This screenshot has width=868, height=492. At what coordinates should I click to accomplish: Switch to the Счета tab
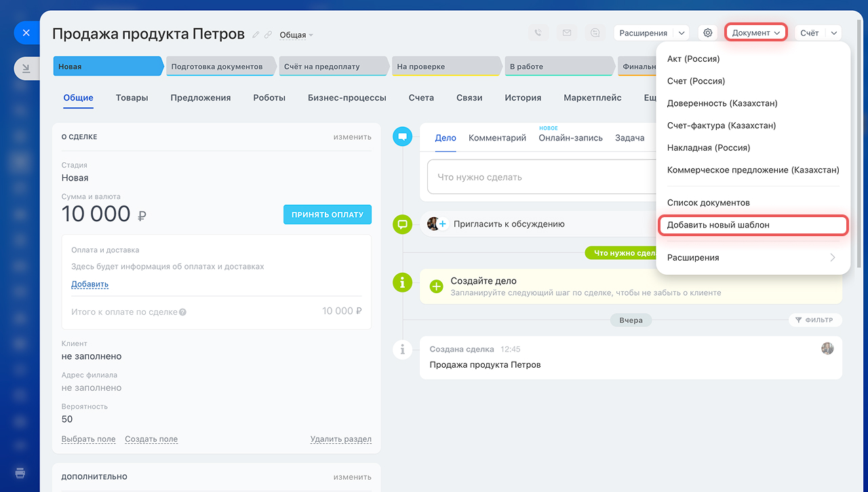pyautogui.click(x=421, y=98)
